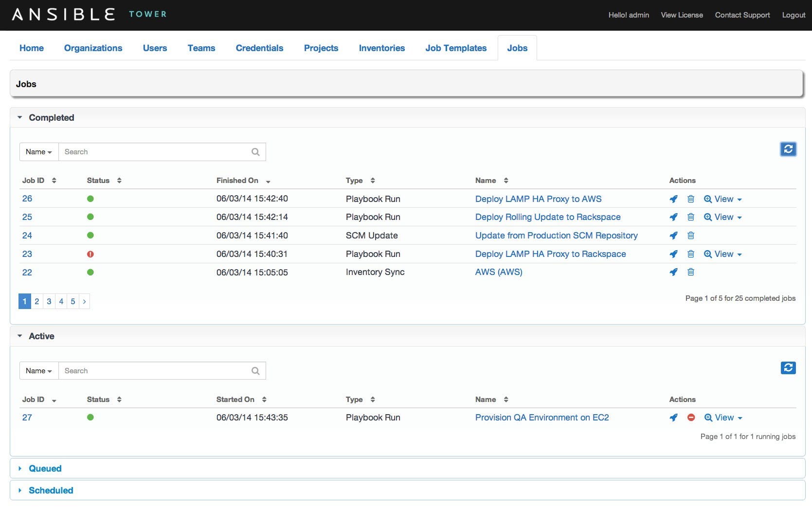Refresh the Active jobs list
The width and height of the screenshot is (812, 511).
point(788,368)
